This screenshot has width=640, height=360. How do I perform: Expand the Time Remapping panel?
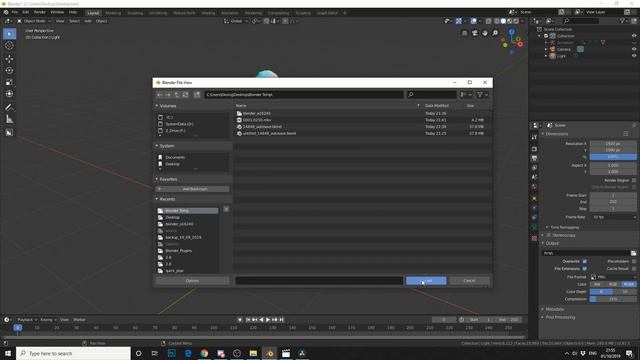tap(564, 227)
